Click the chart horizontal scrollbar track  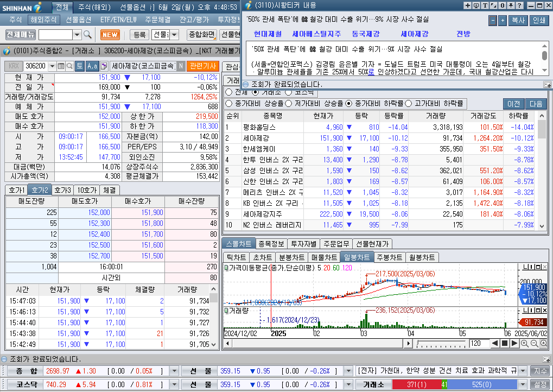[x=317, y=343]
